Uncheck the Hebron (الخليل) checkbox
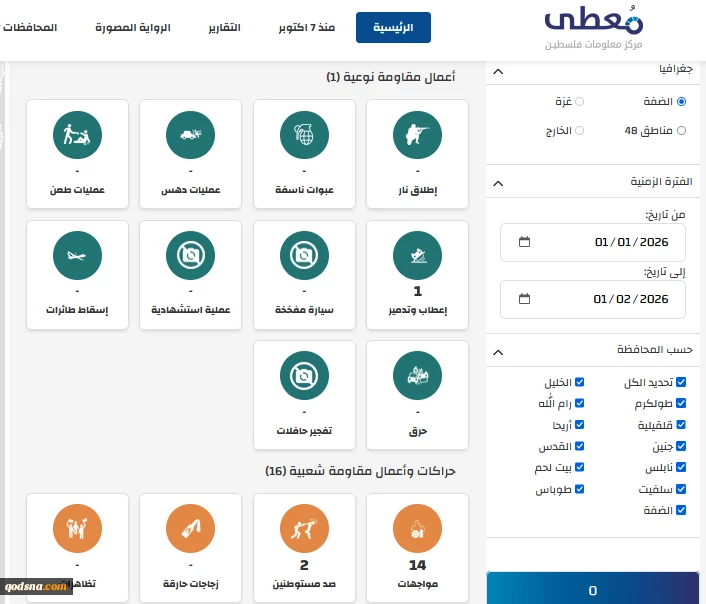This screenshot has width=706, height=604. [x=579, y=383]
